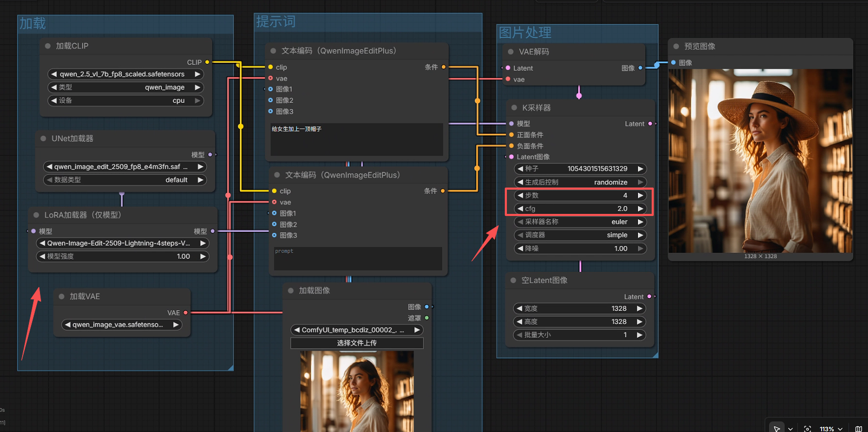Collapse the VAE解码 node via title dot
This screenshot has width=868, height=432.
point(511,52)
